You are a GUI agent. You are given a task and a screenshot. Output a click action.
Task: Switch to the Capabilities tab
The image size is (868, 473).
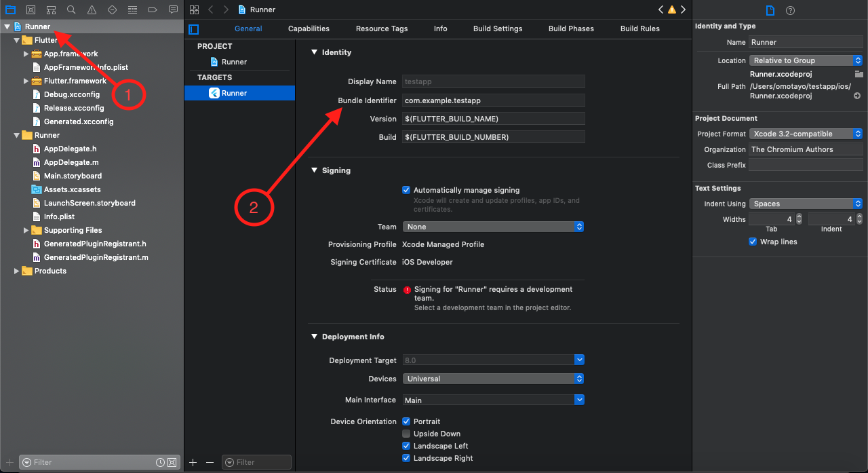coord(309,29)
